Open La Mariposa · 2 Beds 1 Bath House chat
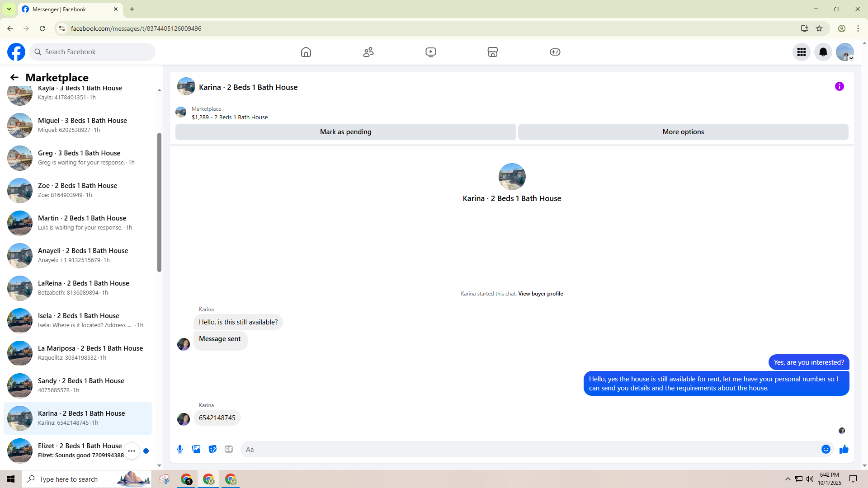This screenshot has height=488, width=868. point(78,353)
